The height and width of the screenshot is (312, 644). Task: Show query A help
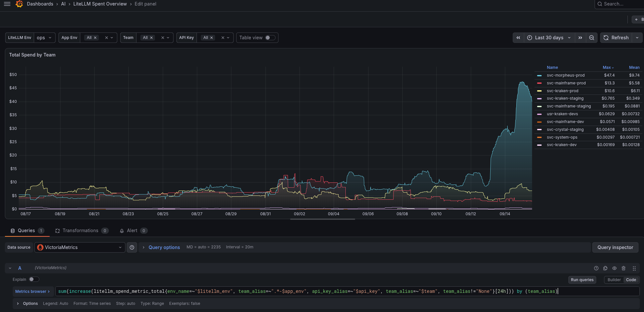tap(596, 268)
